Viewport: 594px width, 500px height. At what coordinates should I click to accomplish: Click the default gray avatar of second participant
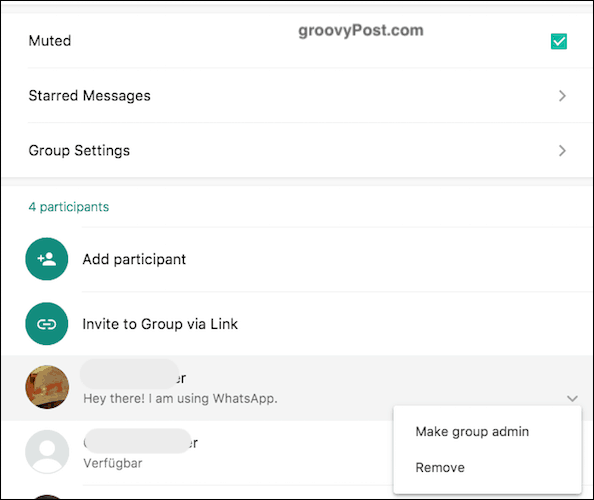pos(47,452)
